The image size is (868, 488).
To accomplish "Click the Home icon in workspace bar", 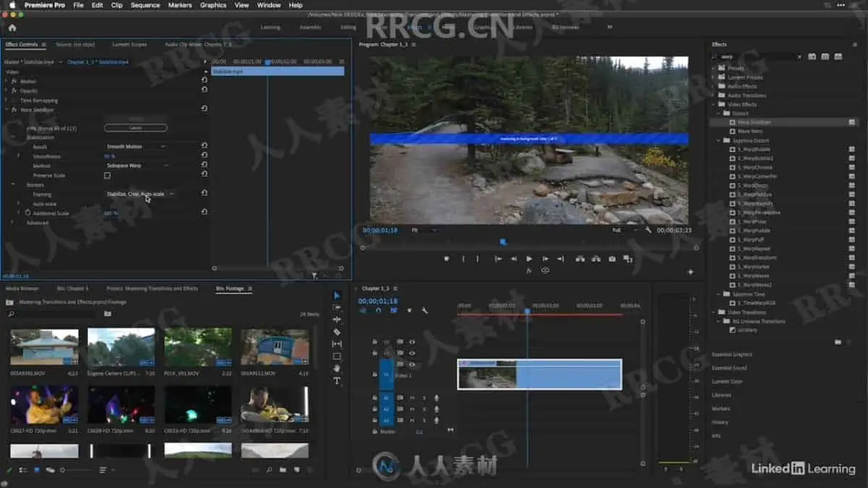I will (x=12, y=27).
